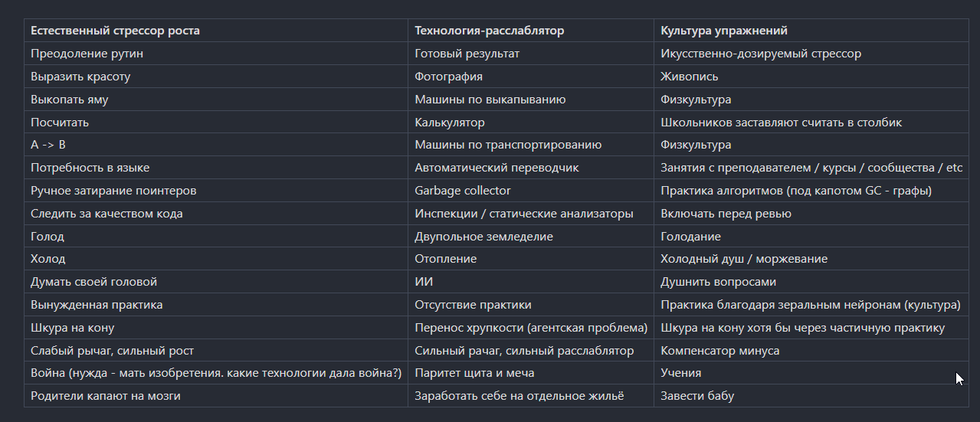The width and height of the screenshot is (980, 422).
Task: Click the 'Культура упражнений' column header
Action: (x=724, y=31)
